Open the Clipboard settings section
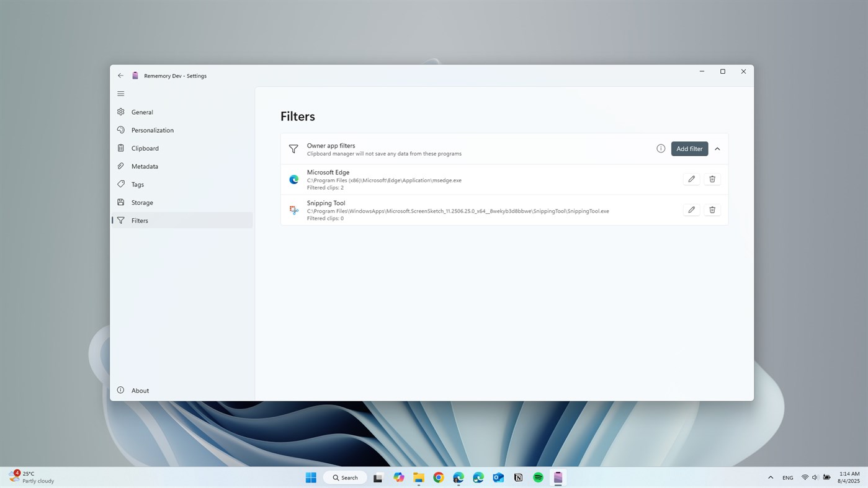Screen dimensions: 868x488 pos(145,148)
